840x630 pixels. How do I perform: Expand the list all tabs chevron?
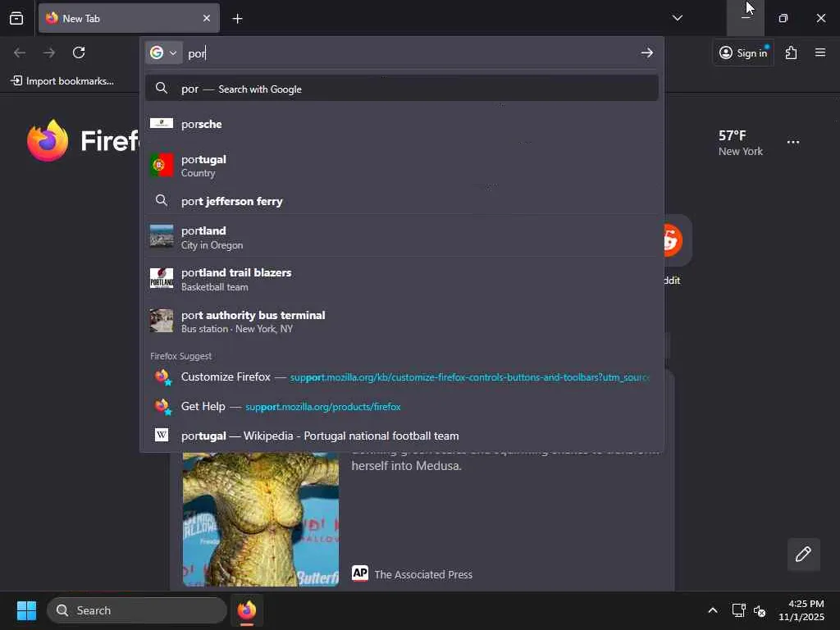[677, 18]
